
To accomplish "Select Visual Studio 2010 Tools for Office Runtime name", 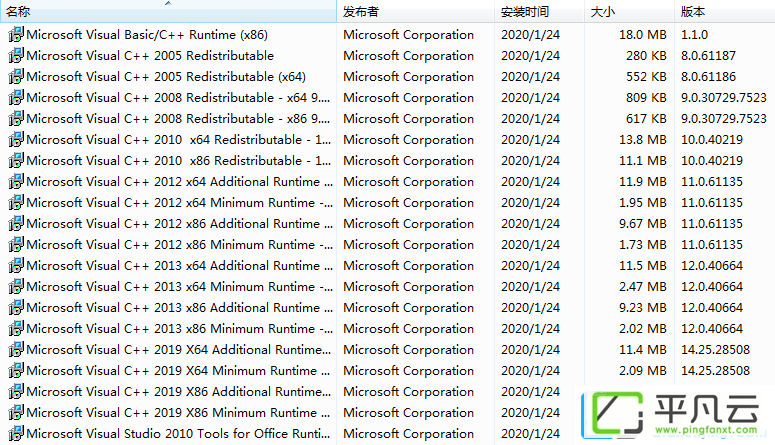I will pos(178,434).
